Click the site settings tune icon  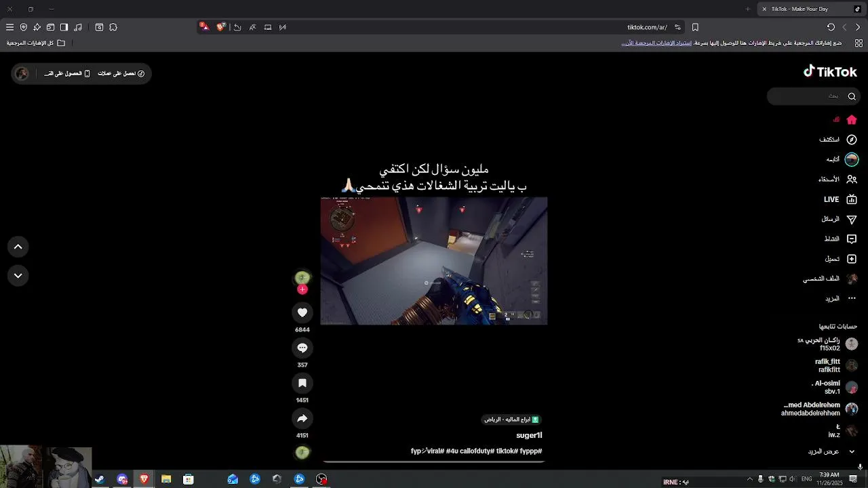(677, 27)
